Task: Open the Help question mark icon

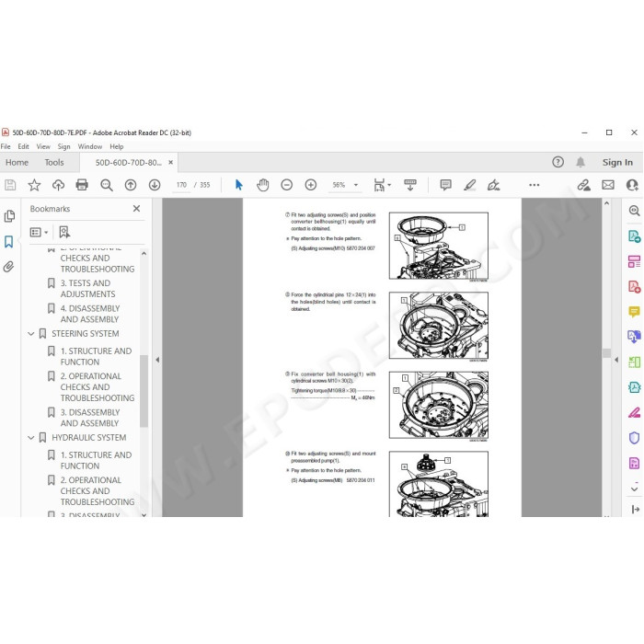Action: click(558, 162)
